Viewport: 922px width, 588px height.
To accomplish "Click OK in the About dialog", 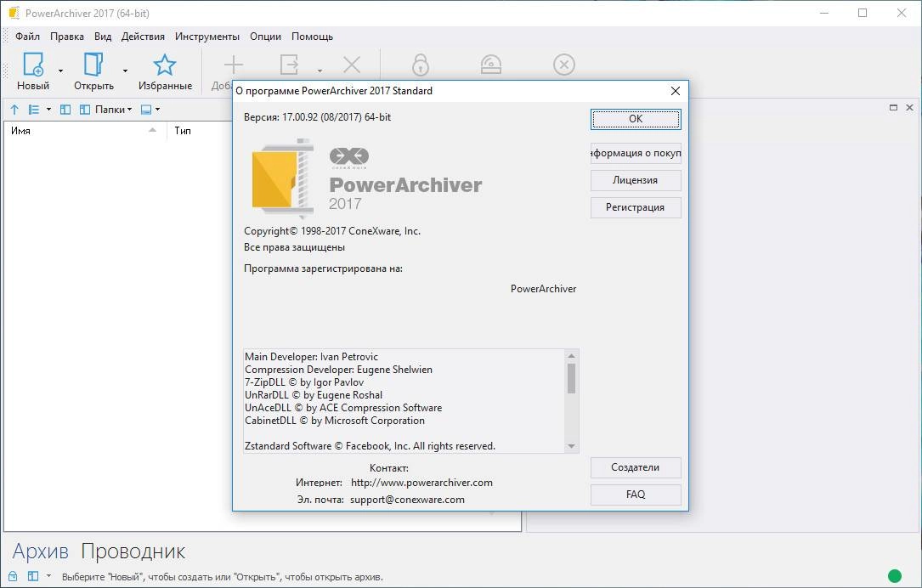I will click(636, 119).
